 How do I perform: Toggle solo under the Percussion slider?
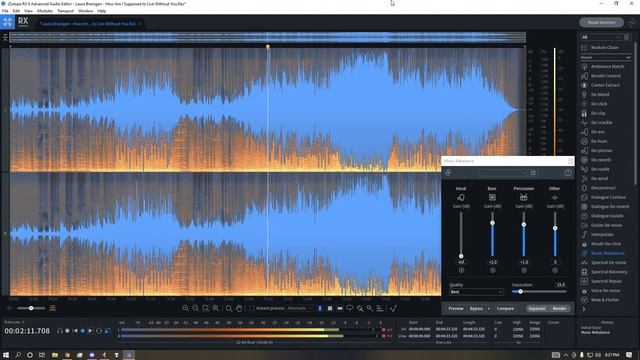pos(524,270)
